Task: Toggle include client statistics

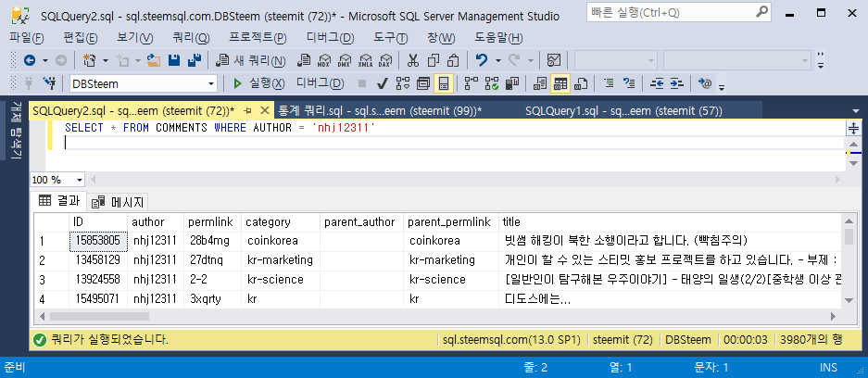Action: click(x=512, y=83)
